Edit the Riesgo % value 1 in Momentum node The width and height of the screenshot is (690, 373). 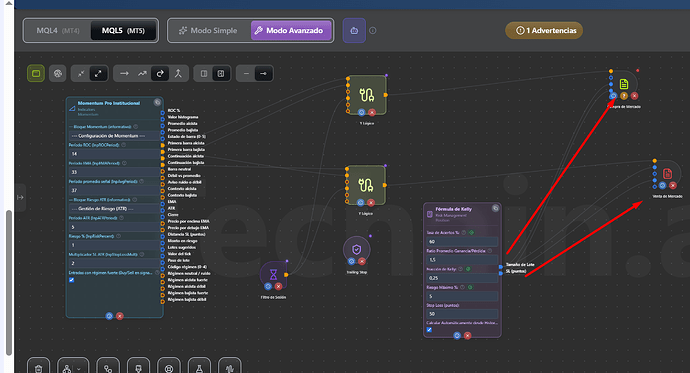coord(114,245)
